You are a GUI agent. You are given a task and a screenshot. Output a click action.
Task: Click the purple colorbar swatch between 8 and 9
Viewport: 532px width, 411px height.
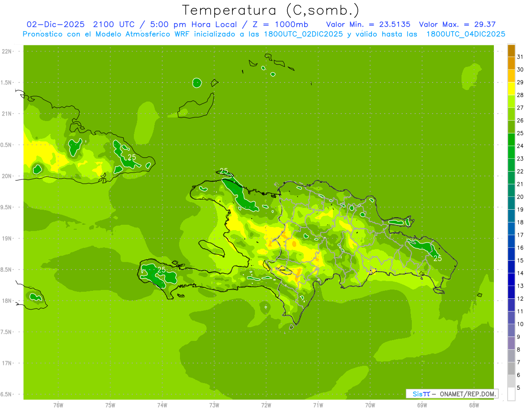[x=511, y=343]
